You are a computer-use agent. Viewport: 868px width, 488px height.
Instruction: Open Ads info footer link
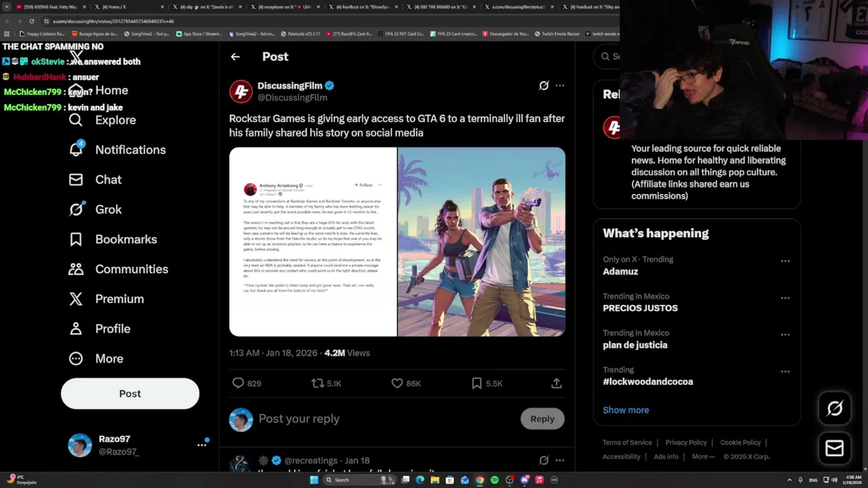point(666,457)
